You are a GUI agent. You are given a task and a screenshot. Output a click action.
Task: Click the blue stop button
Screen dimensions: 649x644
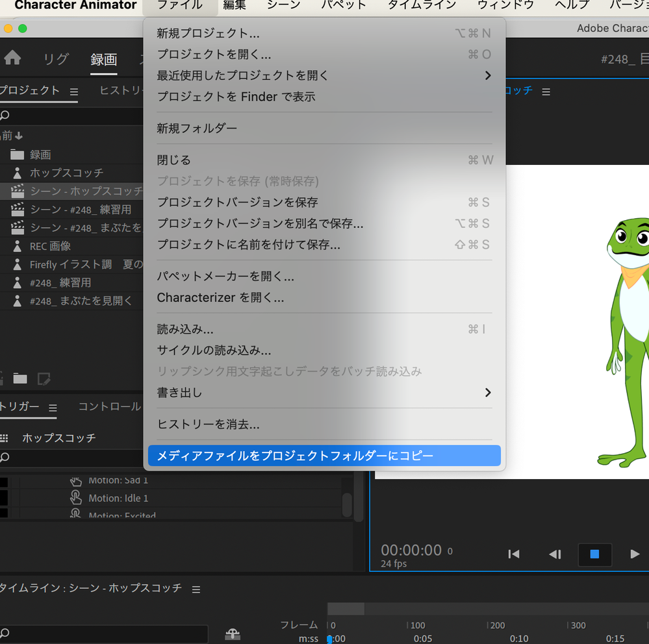click(595, 554)
